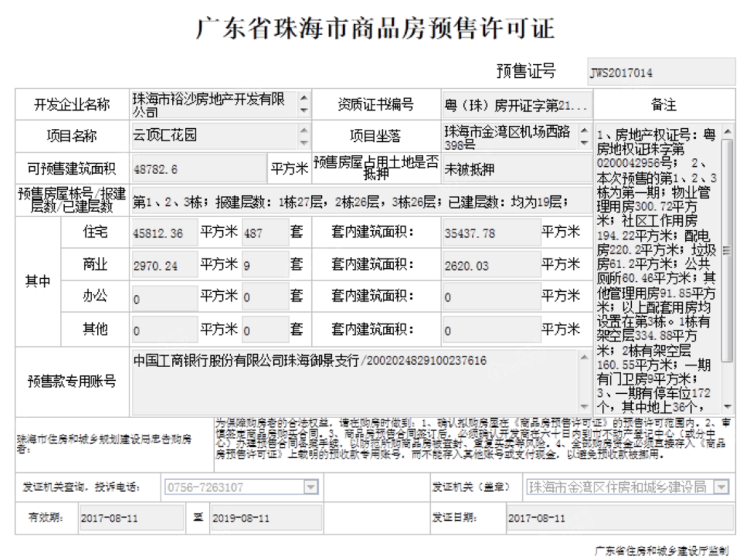The width and height of the screenshot is (747, 560).
Task: Click the title 广东省珠海市商品房预售许可证
Action: [x=375, y=28]
